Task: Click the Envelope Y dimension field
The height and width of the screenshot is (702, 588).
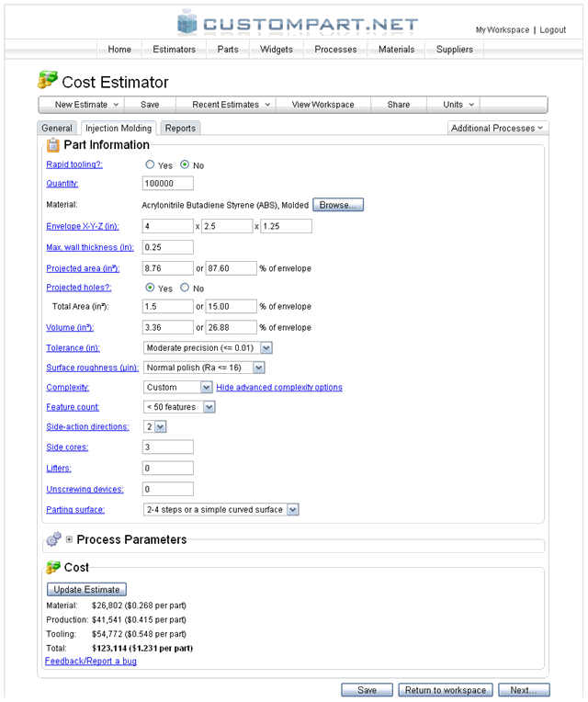Action: coord(227,226)
